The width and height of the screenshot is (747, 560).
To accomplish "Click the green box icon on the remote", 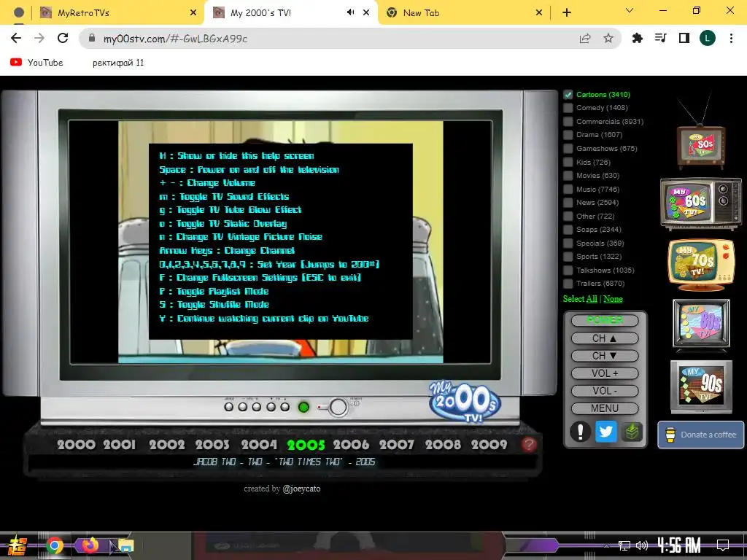I will (x=631, y=432).
